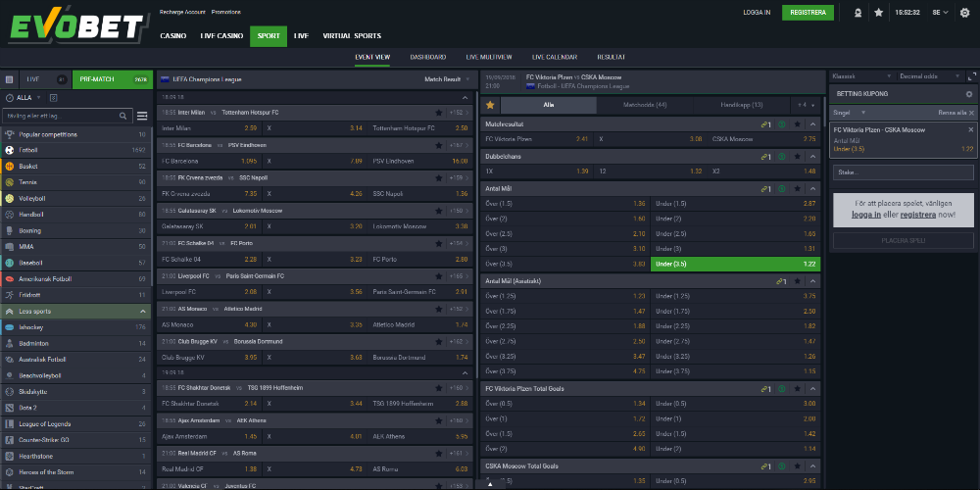Open the SE language dropdown
The height and width of the screenshot is (490, 980).
(x=940, y=13)
